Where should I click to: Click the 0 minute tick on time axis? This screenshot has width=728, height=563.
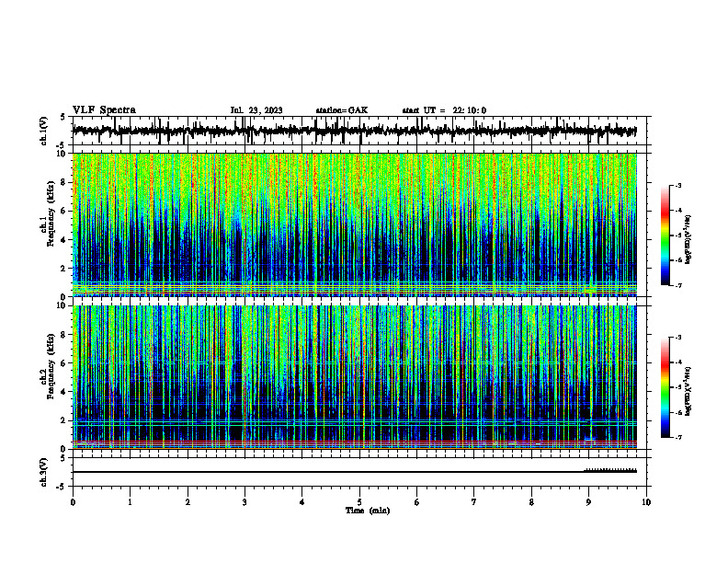coord(73,502)
